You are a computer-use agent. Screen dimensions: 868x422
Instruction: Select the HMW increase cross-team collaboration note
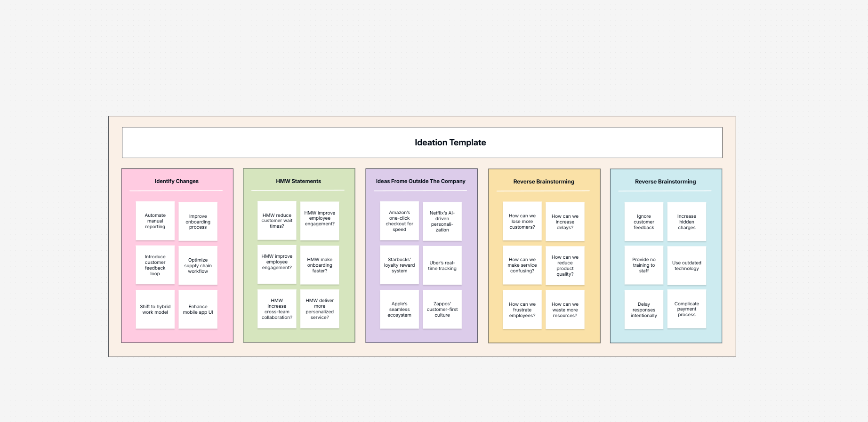(x=277, y=309)
